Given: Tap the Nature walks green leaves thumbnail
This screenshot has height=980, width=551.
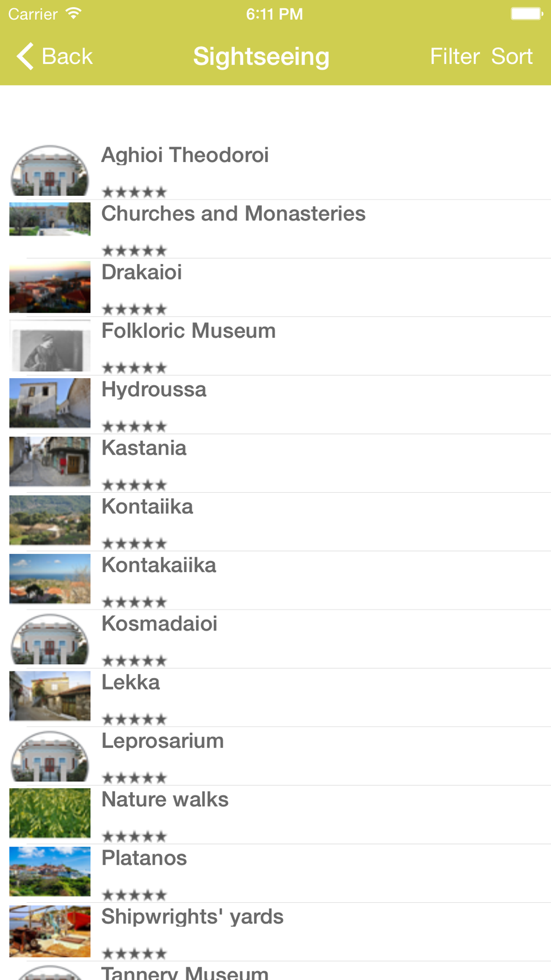Looking at the screenshot, I should pos(50,814).
